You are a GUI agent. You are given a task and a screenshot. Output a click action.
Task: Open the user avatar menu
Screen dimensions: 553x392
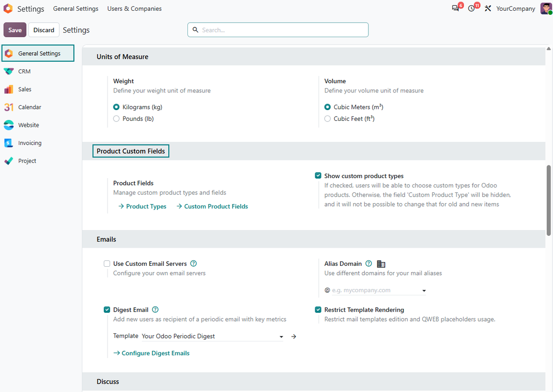(546, 8)
